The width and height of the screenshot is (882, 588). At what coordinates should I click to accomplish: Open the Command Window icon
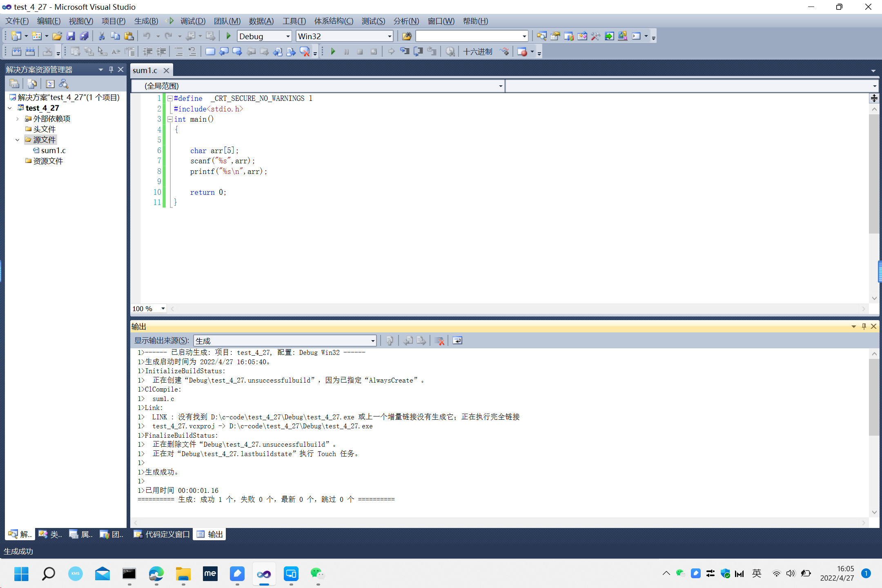pyautogui.click(x=636, y=36)
